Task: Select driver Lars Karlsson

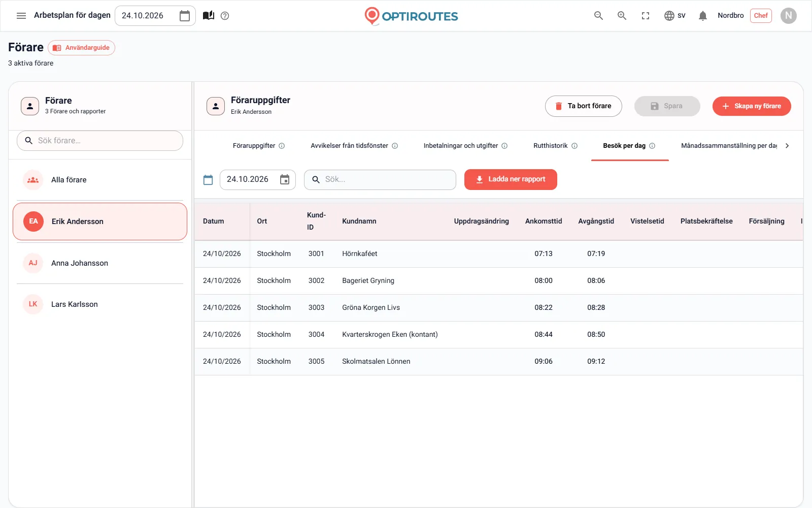Action: pos(100,304)
